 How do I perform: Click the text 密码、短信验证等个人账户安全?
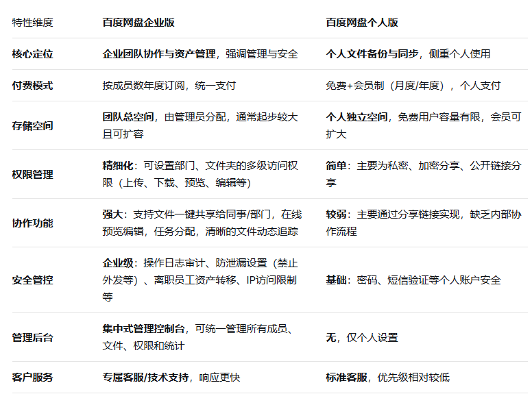(x=429, y=280)
